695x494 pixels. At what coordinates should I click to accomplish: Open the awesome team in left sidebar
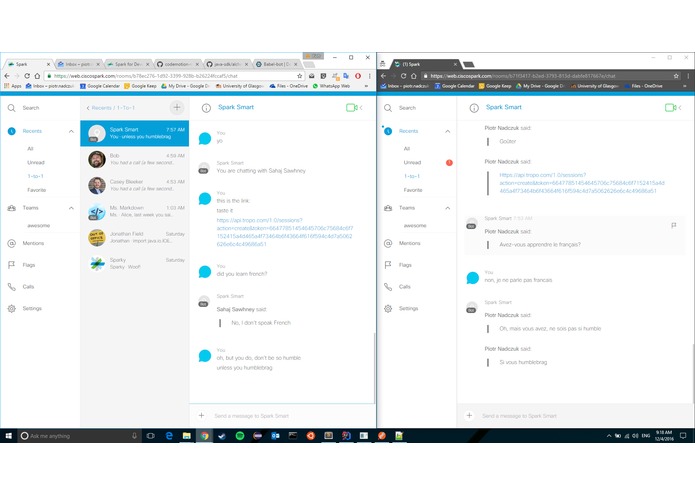tap(39, 226)
